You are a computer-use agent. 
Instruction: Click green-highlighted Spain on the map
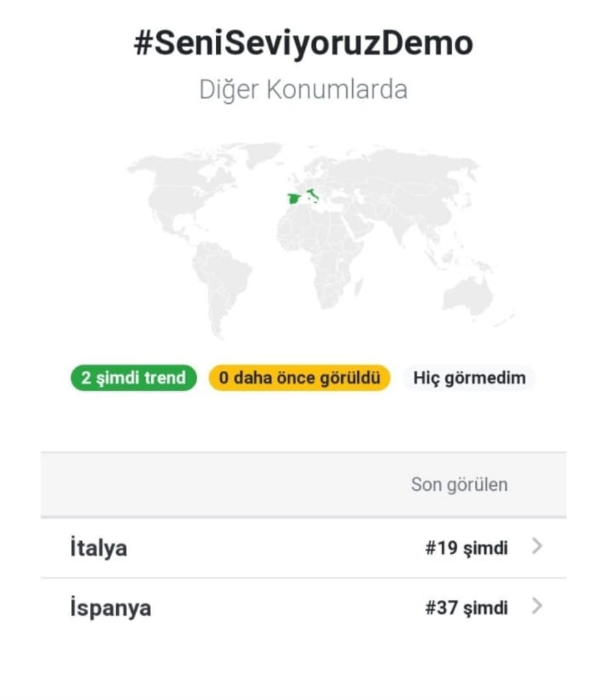coord(294,199)
